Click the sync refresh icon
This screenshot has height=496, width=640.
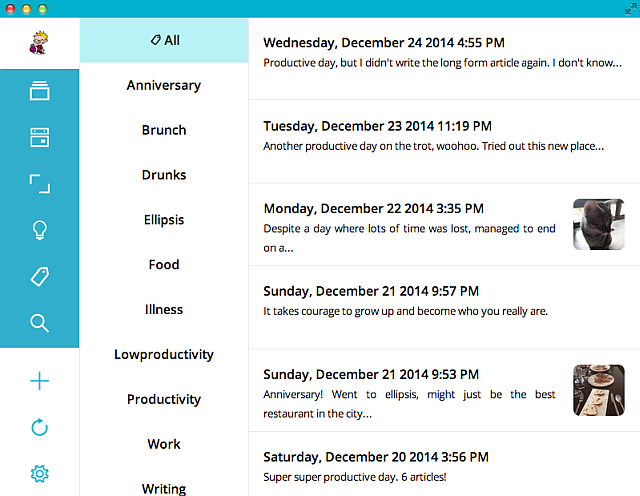click(x=40, y=428)
